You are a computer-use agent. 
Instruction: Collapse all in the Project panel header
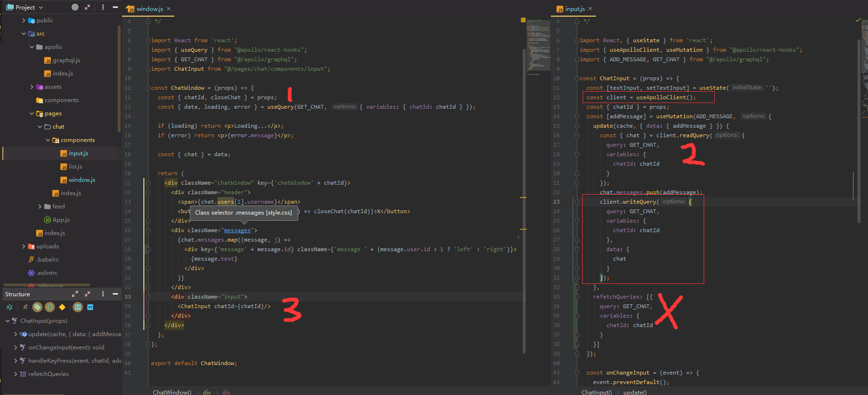pyautogui.click(x=87, y=7)
